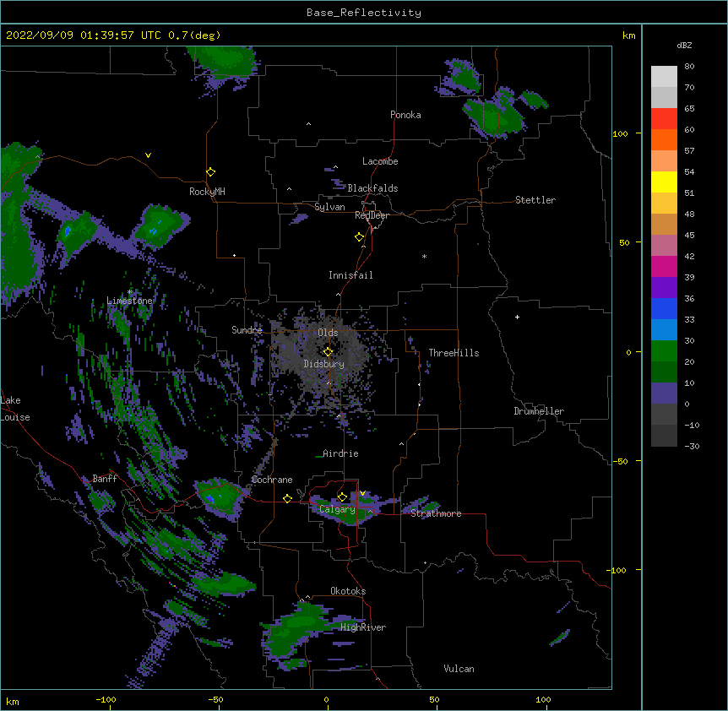Screen dimensions: 728x711
Task: Click the blue core in the echo west of Cochrane
Action: coord(209,498)
